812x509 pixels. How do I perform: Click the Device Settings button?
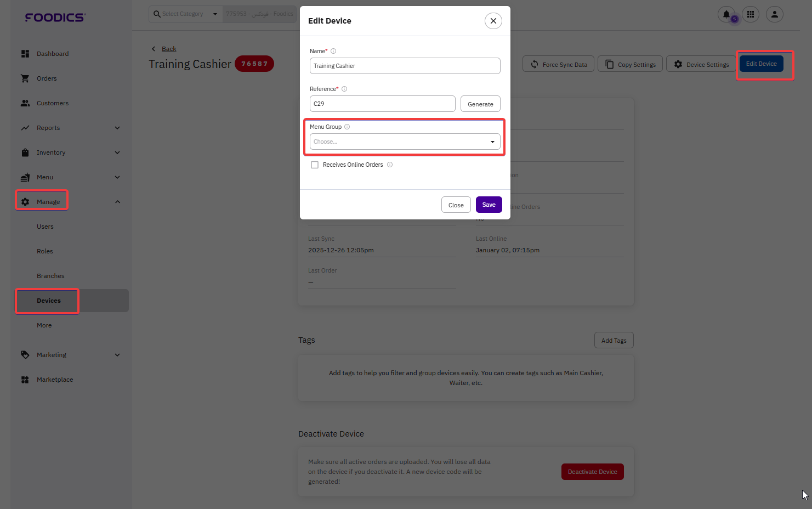tap(701, 64)
